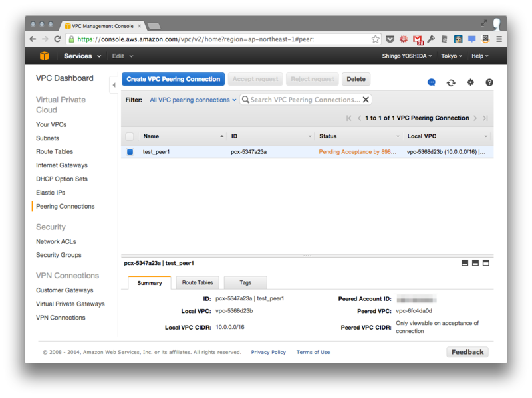Open the Chrome hamburger menu
Screen dimensions: 532x398
tap(499, 39)
